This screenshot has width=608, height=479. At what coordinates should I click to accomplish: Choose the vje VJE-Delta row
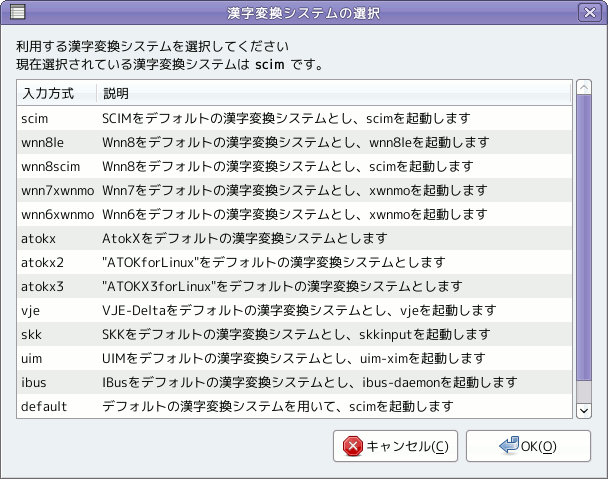click(294, 310)
